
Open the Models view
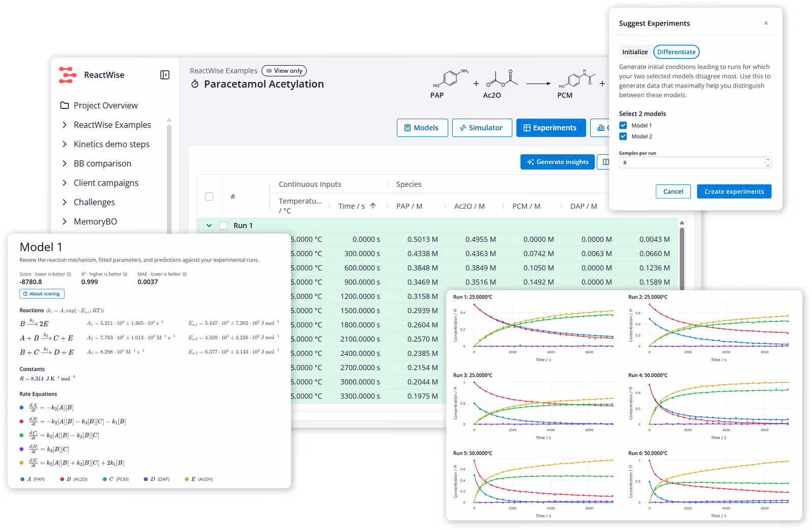pyautogui.click(x=422, y=128)
